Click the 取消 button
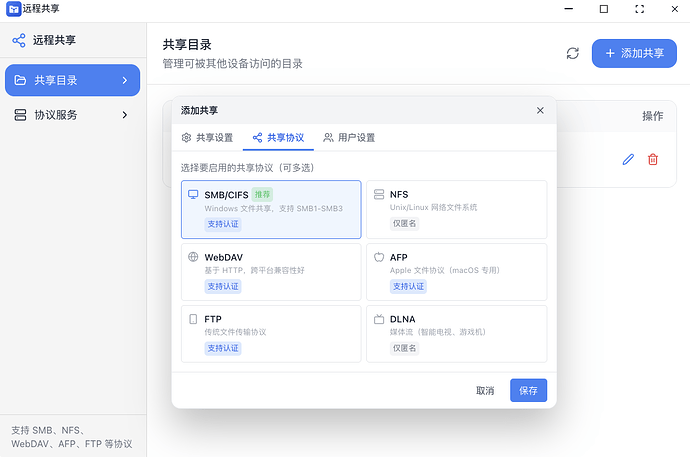Image resolution: width=690 pixels, height=457 pixels. pyautogui.click(x=485, y=390)
